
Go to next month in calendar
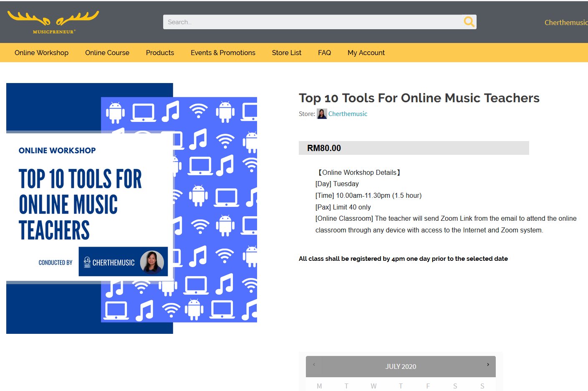(488, 364)
